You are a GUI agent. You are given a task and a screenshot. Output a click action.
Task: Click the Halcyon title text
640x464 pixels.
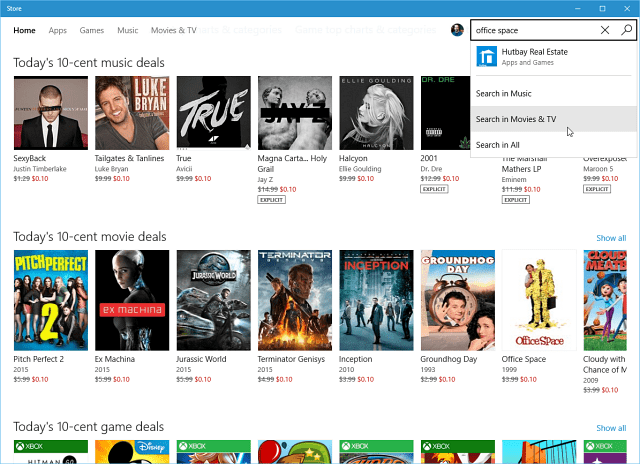pyautogui.click(x=353, y=158)
